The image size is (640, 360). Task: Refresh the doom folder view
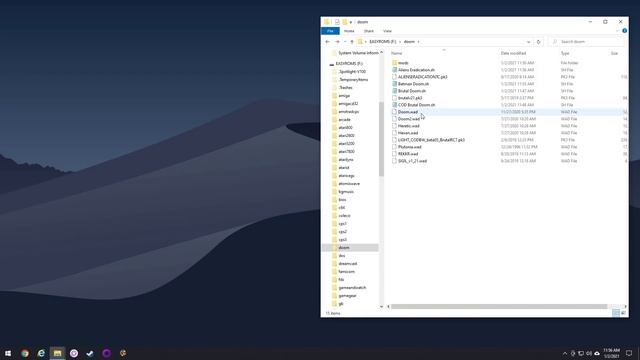538,42
